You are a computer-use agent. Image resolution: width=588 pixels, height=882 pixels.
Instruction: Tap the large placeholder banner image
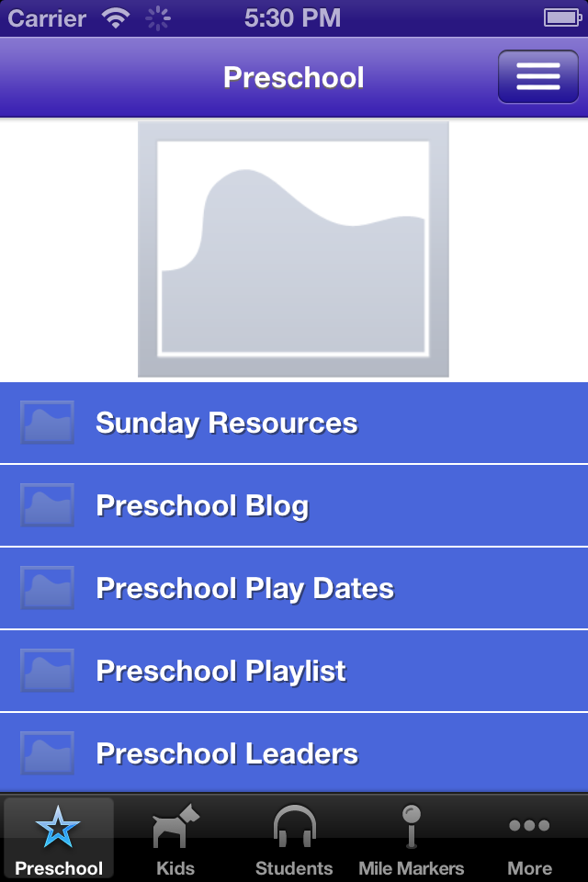point(293,249)
